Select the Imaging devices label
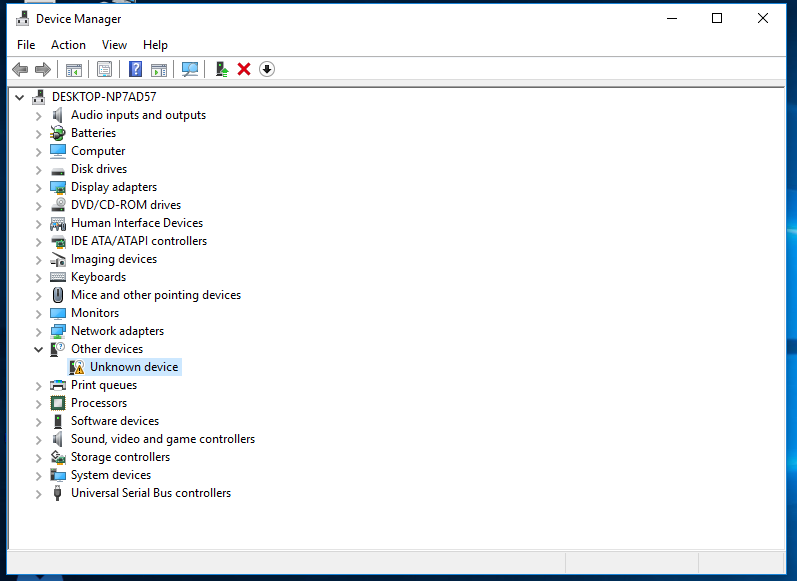 [114, 259]
